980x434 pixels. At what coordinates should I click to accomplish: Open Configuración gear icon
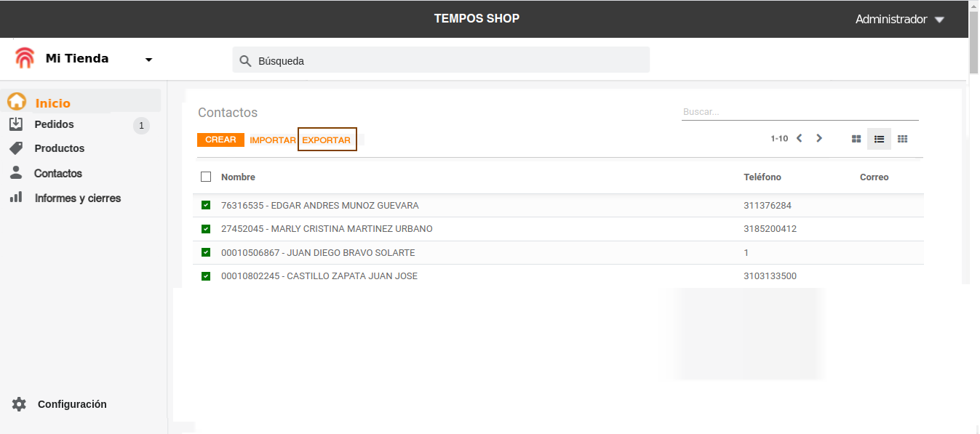(x=19, y=404)
